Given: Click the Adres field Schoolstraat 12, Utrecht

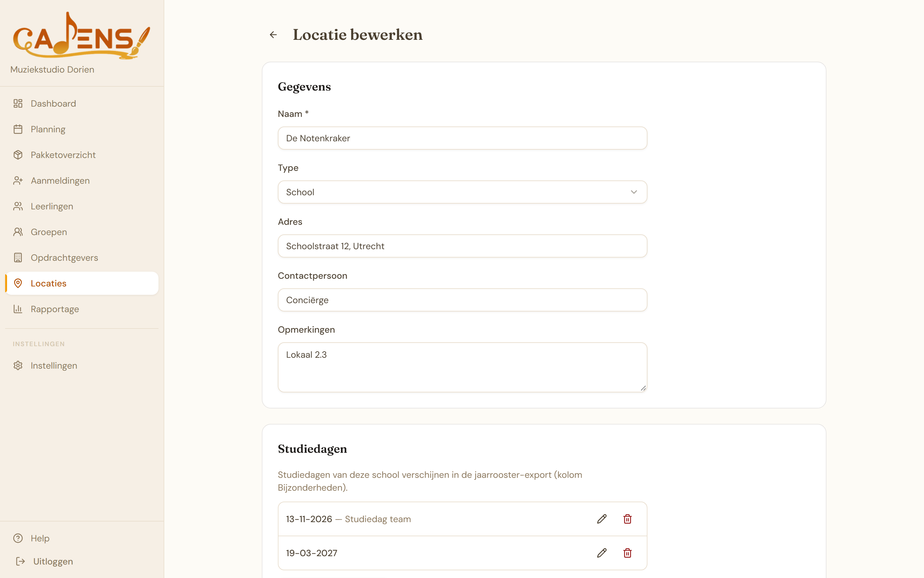Looking at the screenshot, I should click(462, 246).
